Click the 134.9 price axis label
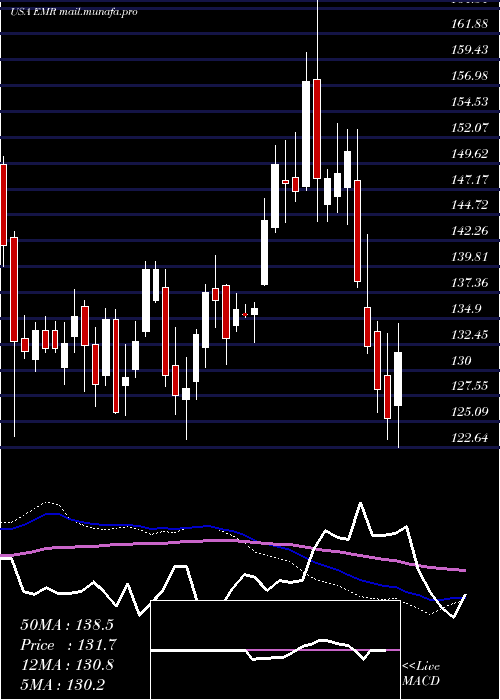This screenshot has height=700, width=500. coord(466,308)
